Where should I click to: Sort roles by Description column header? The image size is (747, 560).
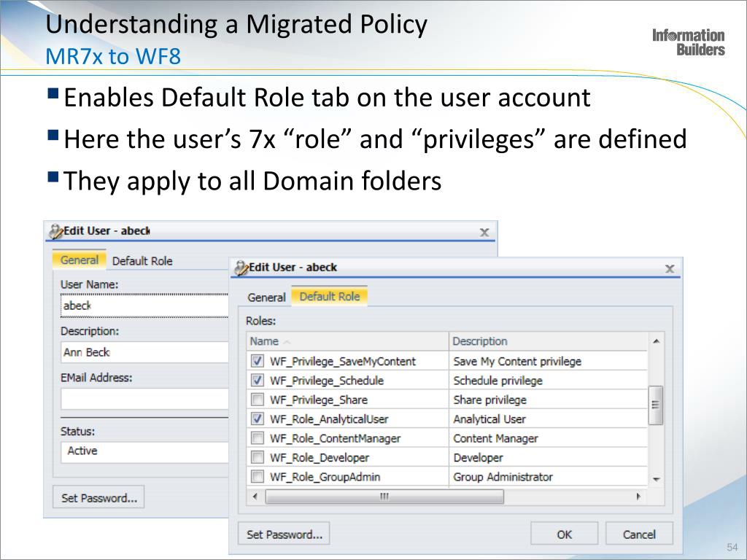click(549, 341)
